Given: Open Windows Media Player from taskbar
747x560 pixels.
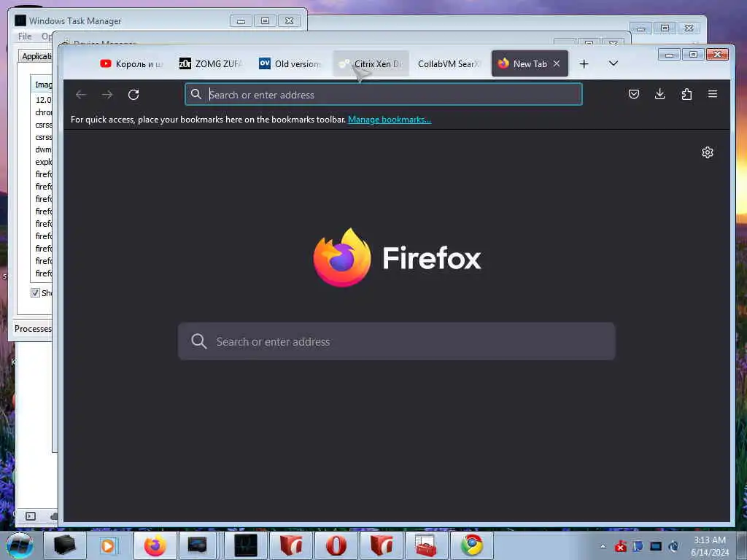Looking at the screenshot, I should (x=108, y=545).
